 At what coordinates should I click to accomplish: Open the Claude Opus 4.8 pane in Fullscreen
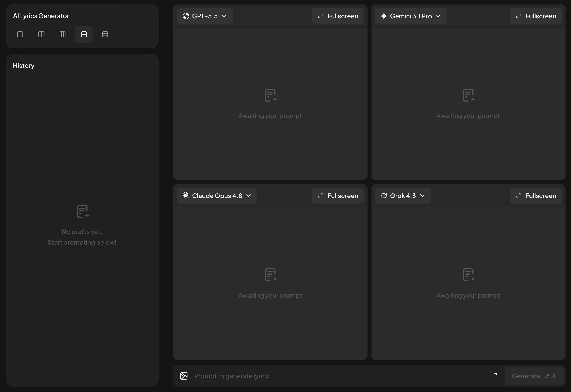[337, 196]
